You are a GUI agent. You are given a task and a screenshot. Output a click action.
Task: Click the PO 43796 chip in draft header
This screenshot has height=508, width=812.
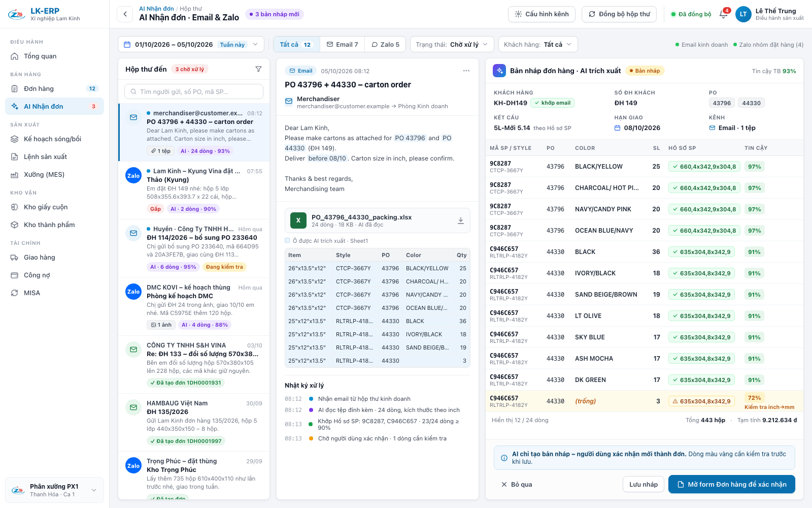(722, 103)
